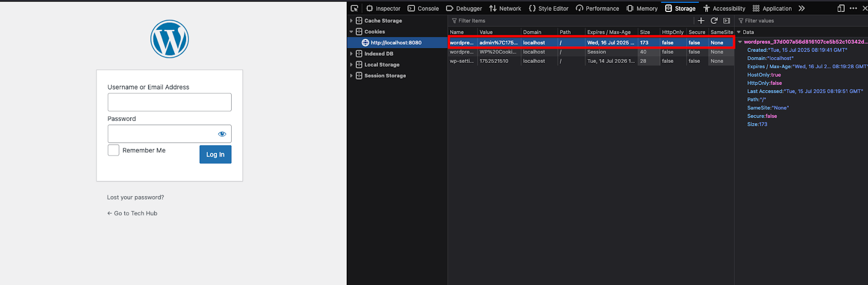Sort cookies by Name column
Image resolution: width=868 pixels, height=285 pixels.
point(462,32)
